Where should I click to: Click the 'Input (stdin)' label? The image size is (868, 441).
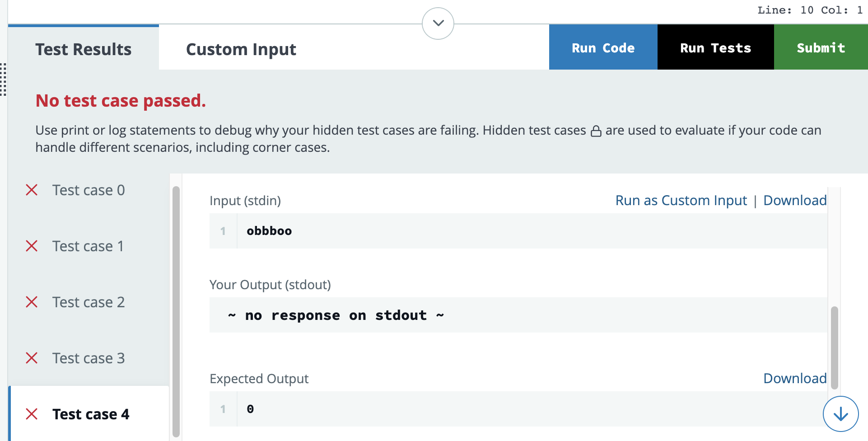pos(245,201)
